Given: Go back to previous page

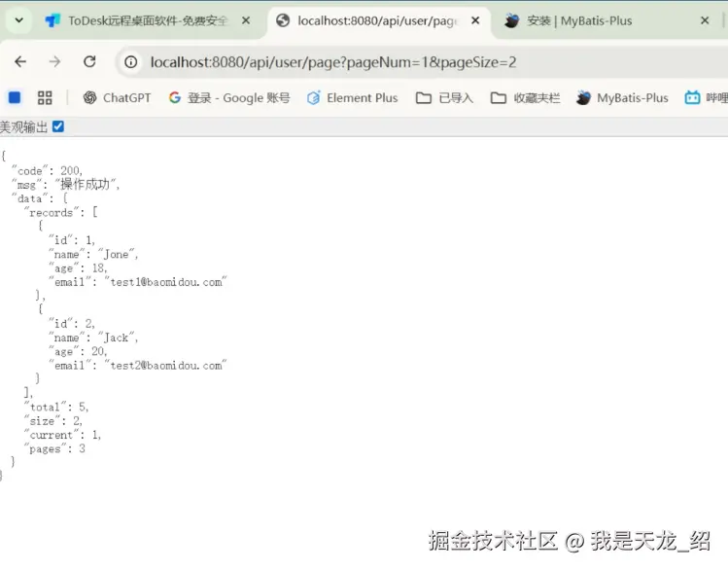Looking at the screenshot, I should pos(20,62).
